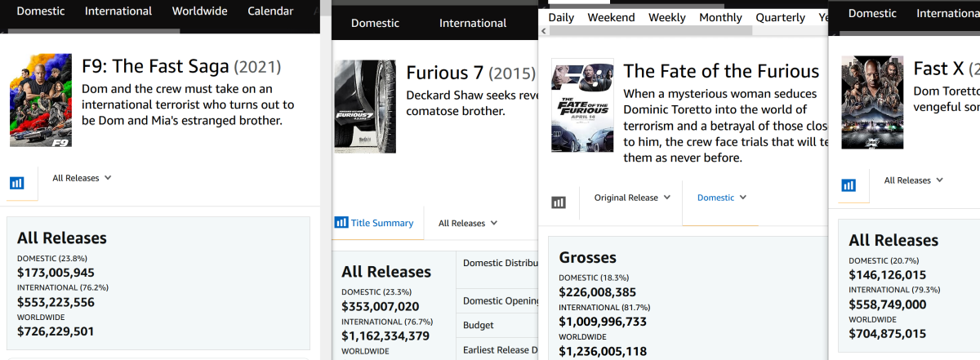Click The Fate of the Furious title heading

(x=721, y=72)
